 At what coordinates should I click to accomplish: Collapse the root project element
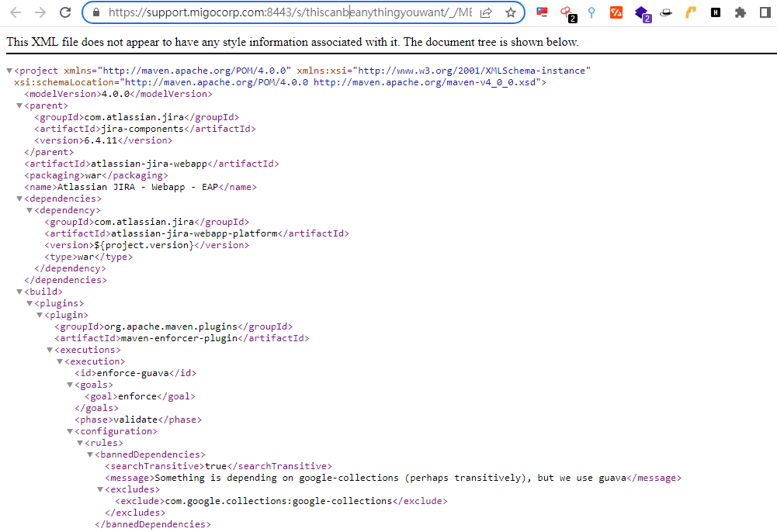(x=9, y=71)
